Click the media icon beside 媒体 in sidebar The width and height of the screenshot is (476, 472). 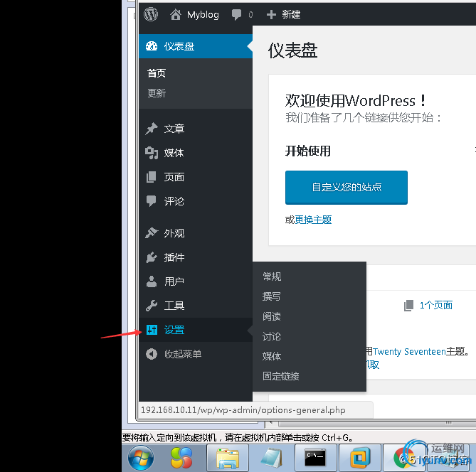(151, 153)
